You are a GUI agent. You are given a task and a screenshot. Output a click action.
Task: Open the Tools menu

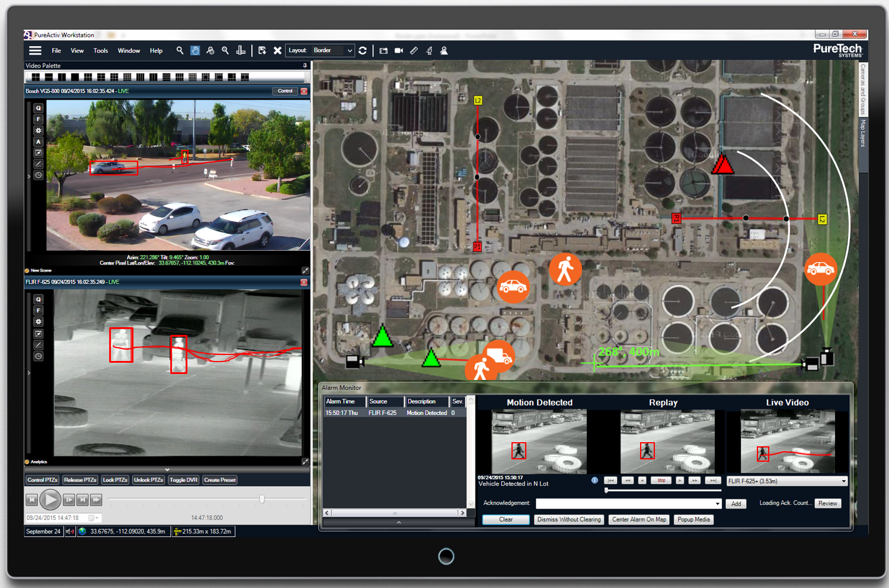100,50
